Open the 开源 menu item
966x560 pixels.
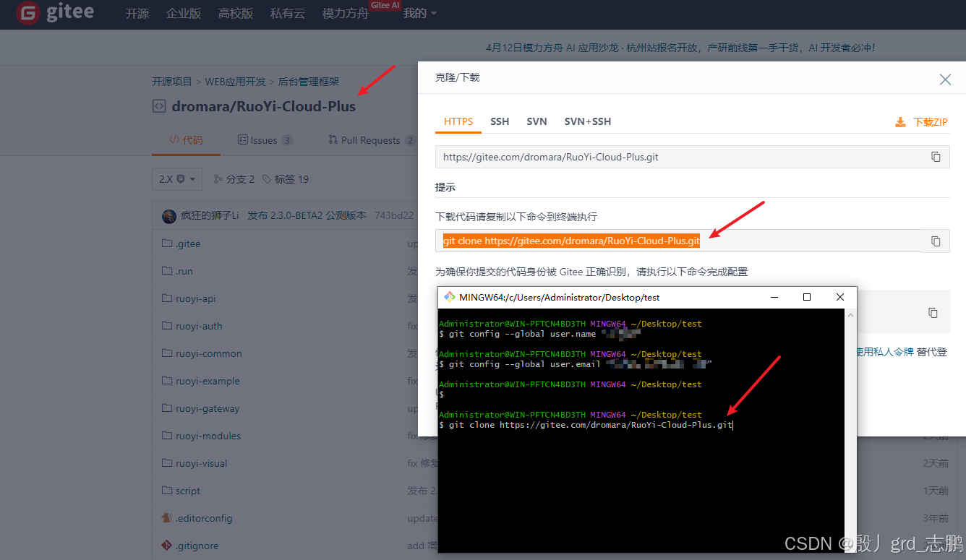[x=137, y=14]
